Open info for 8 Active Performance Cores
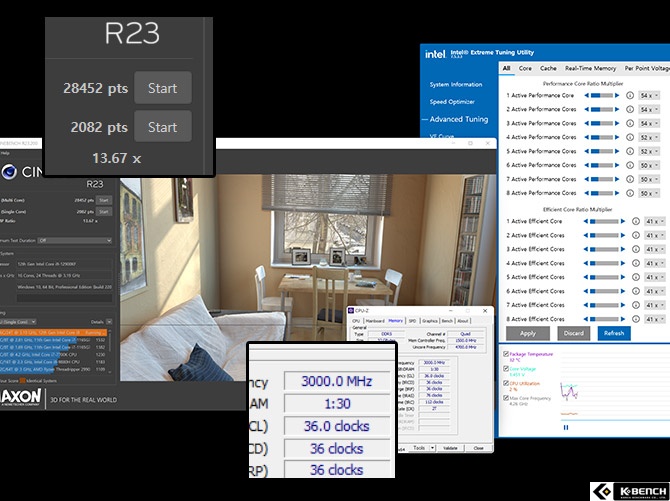Viewport: 670px width, 501px height. click(x=629, y=193)
